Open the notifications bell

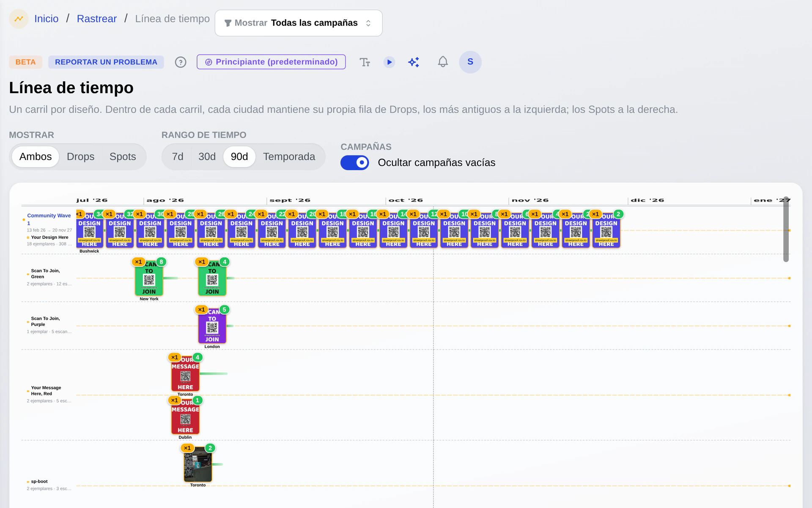point(443,62)
